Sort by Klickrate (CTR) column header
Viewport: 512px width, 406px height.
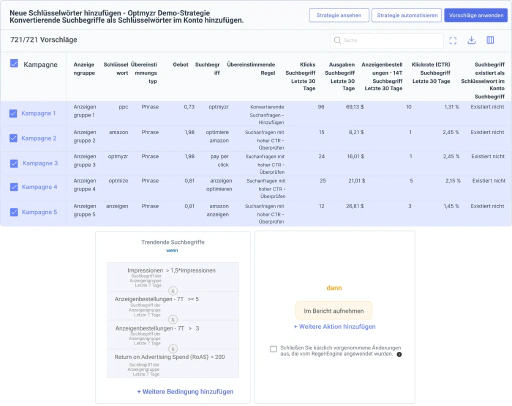(x=431, y=73)
